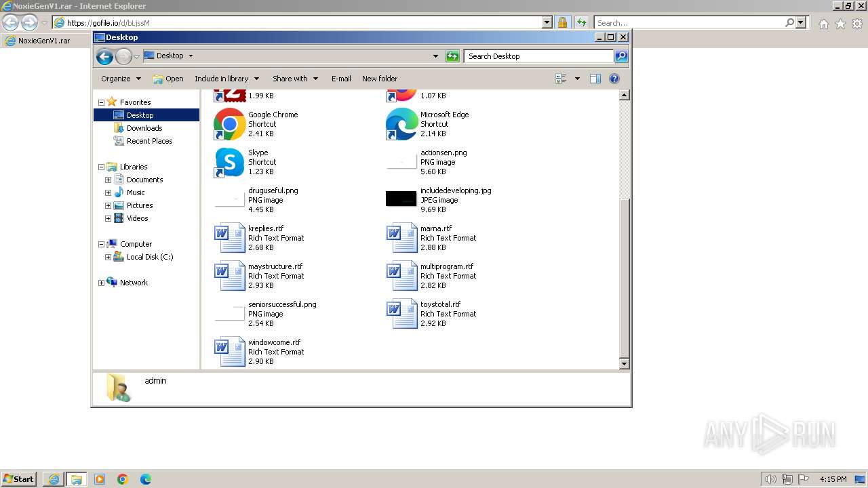The image size is (868, 488).
Task: Open the Share with menu
Action: tap(295, 79)
